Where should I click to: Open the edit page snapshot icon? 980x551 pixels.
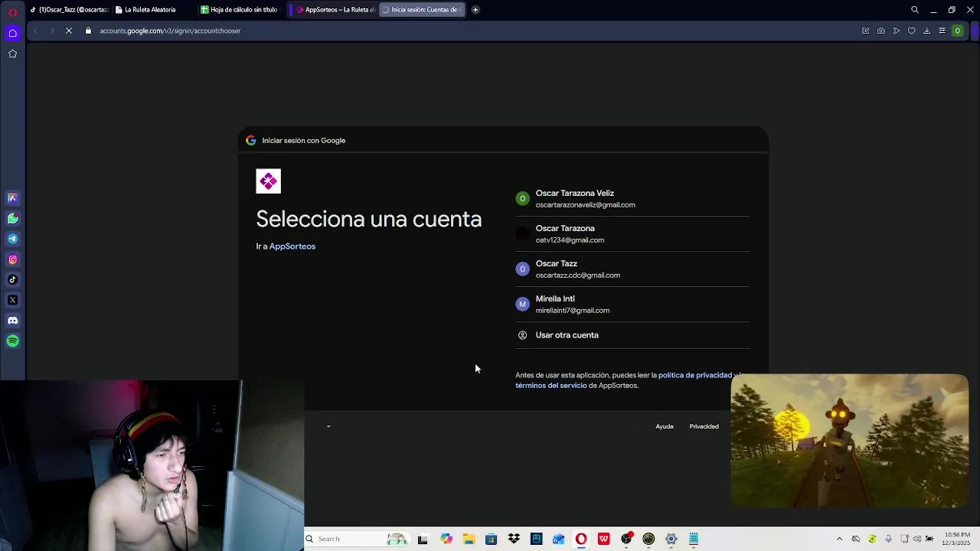pos(865,31)
